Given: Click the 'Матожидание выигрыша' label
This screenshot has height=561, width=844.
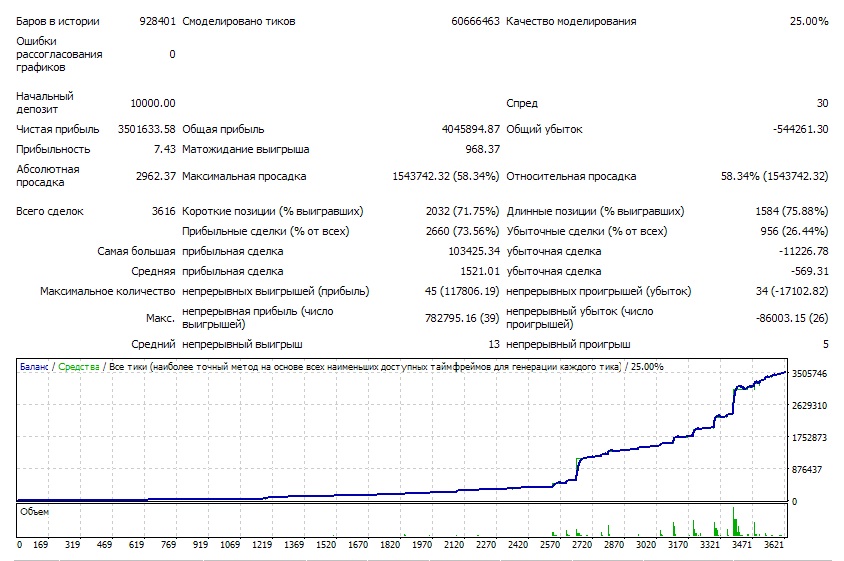Looking at the screenshot, I should point(245,149).
